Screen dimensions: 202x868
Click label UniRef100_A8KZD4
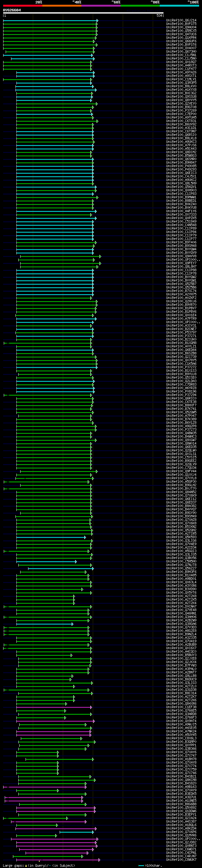(181, 829)
